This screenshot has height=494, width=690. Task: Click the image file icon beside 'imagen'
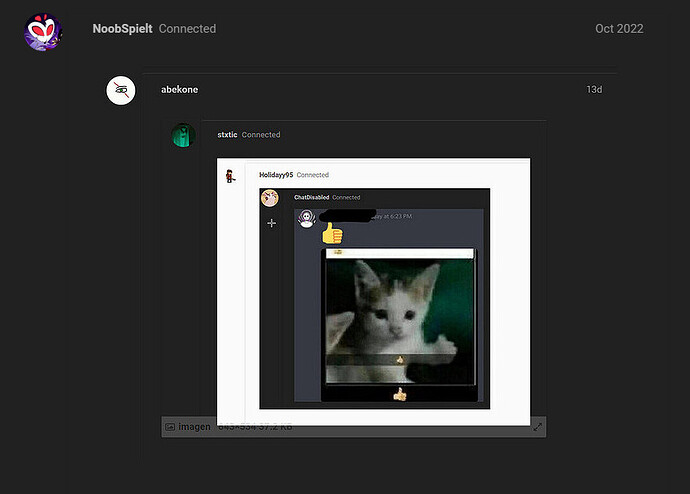(x=170, y=427)
